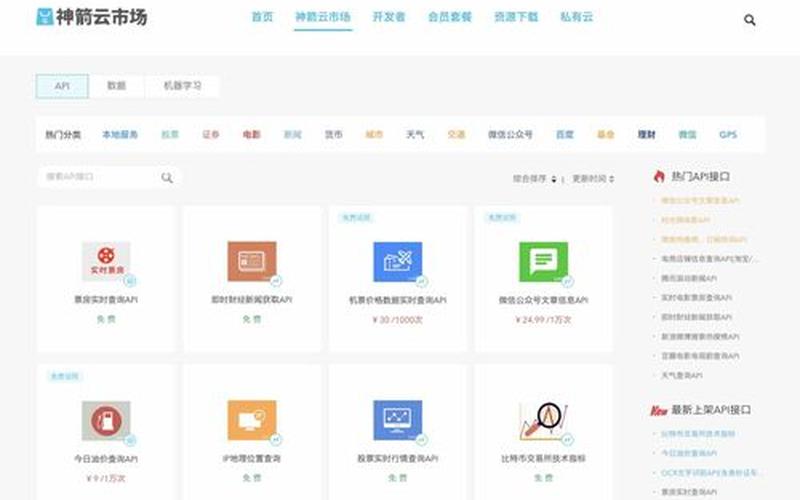This screenshot has height=500, width=800.
Task: Open IP地理位置查询 card title
Action: [x=252, y=459]
